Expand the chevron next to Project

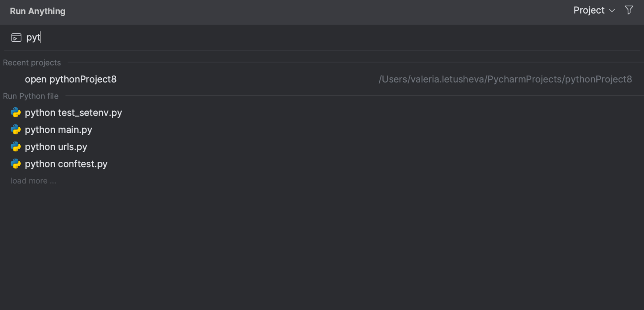[612, 11]
